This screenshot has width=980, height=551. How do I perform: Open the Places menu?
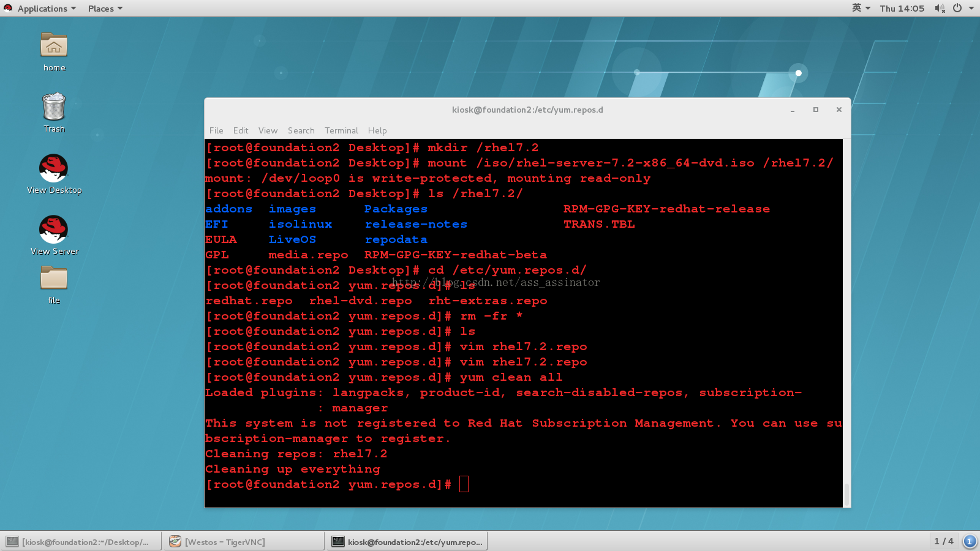[105, 9]
